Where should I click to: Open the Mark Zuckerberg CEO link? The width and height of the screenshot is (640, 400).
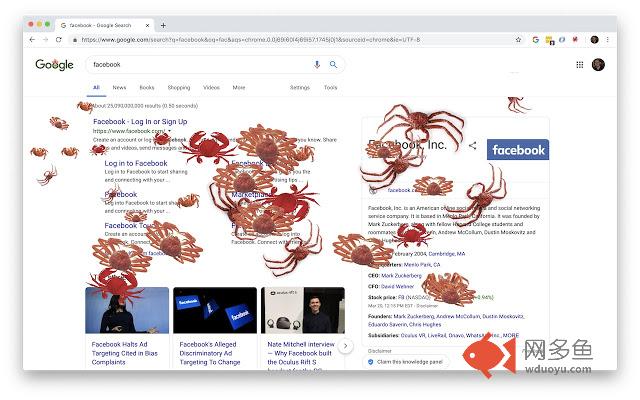tap(401, 276)
